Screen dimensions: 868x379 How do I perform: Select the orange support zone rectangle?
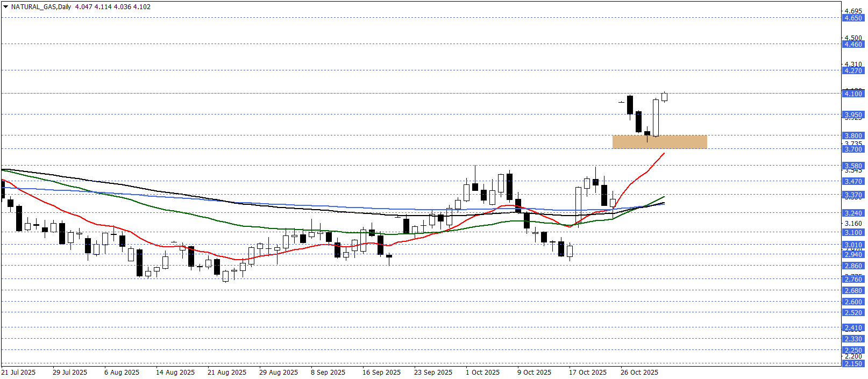click(659, 142)
